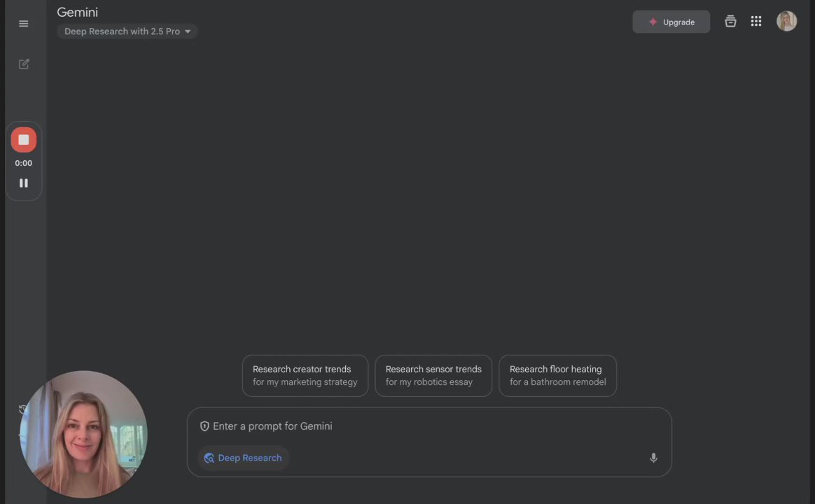Open the stacked-box icon next to Upgrade
815x504 pixels.
[x=730, y=22]
